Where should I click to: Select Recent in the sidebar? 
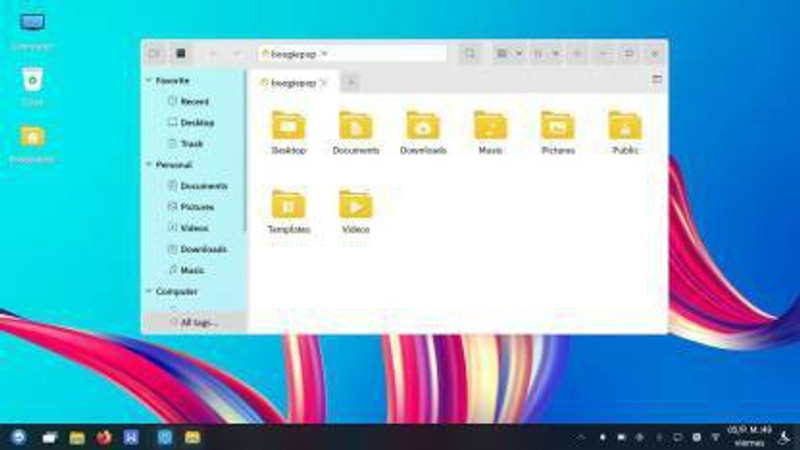tap(194, 101)
